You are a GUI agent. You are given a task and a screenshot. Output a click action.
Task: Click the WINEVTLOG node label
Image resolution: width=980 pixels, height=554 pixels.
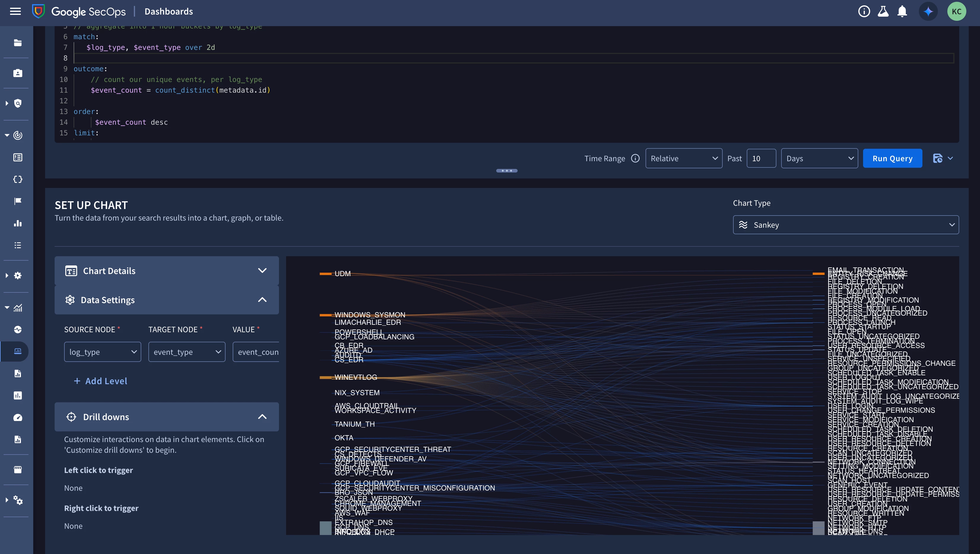click(356, 377)
